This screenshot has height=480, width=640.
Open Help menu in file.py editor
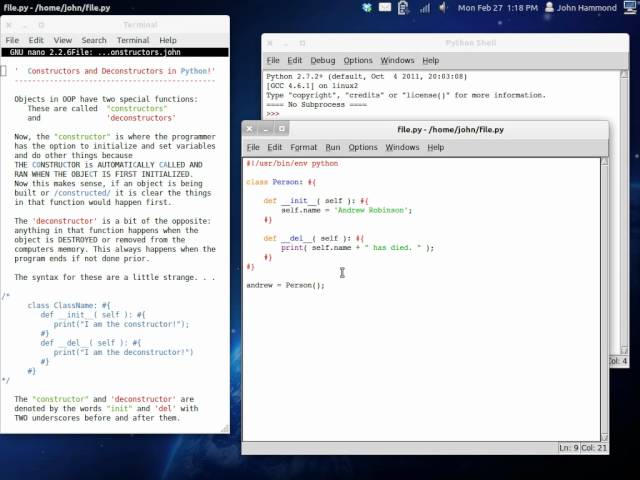[436, 147]
